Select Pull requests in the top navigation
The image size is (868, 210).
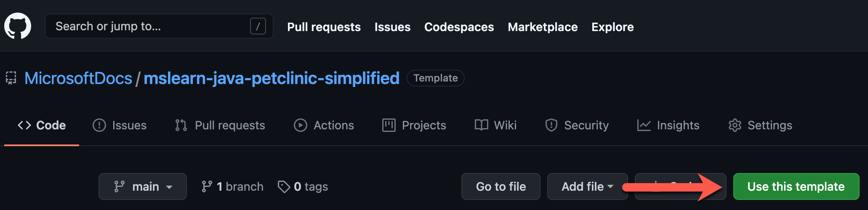click(324, 27)
